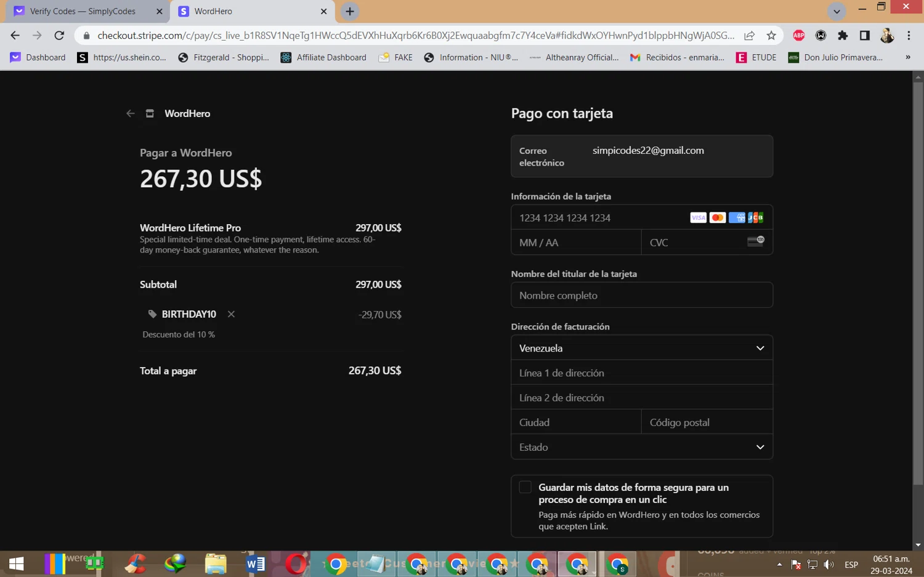Click the CVC card hint icon
Image resolution: width=924 pixels, height=577 pixels.
pos(756,241)
